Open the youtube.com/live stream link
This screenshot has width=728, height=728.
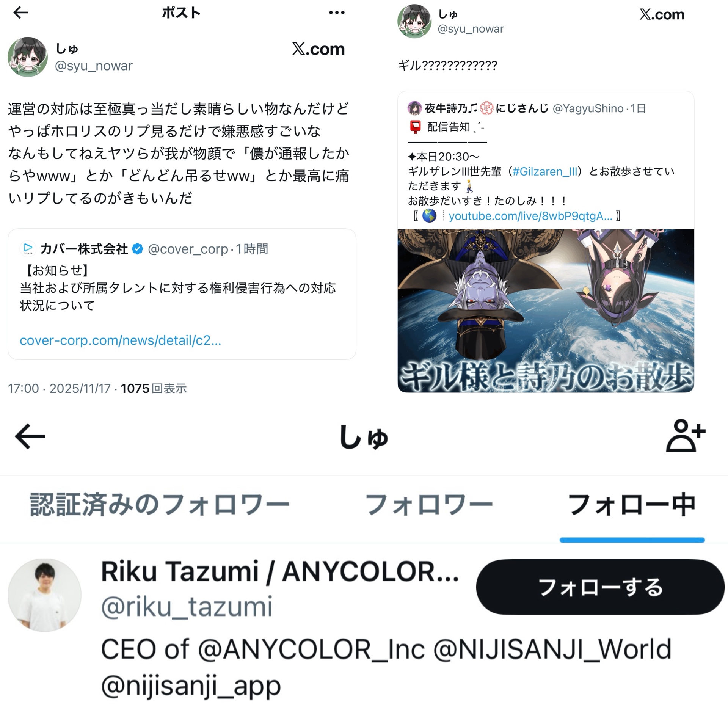[530, 216]
